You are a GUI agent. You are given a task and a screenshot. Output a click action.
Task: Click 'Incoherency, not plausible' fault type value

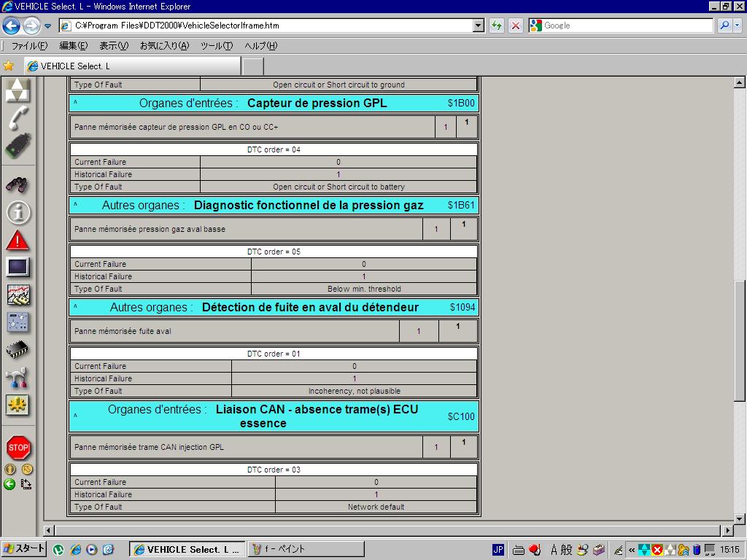point(355,391)
